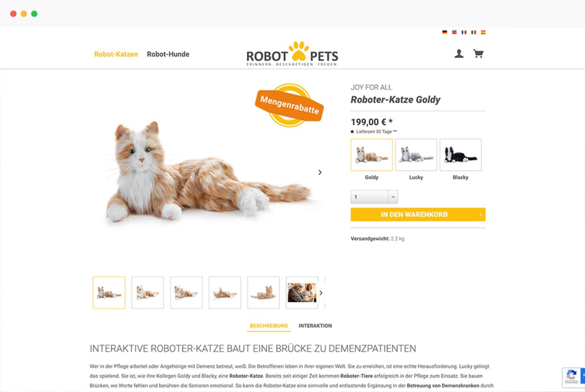Select the UK flag language icon
The image size is (585, 392).
coord(454,32)
